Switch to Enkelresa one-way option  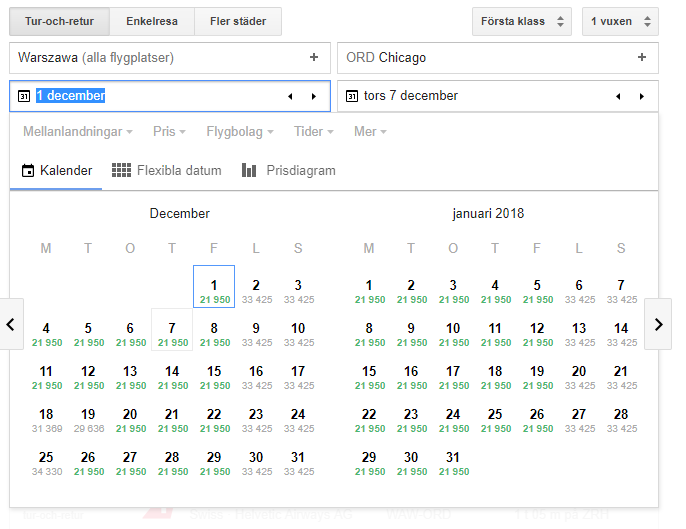[151, 21]
